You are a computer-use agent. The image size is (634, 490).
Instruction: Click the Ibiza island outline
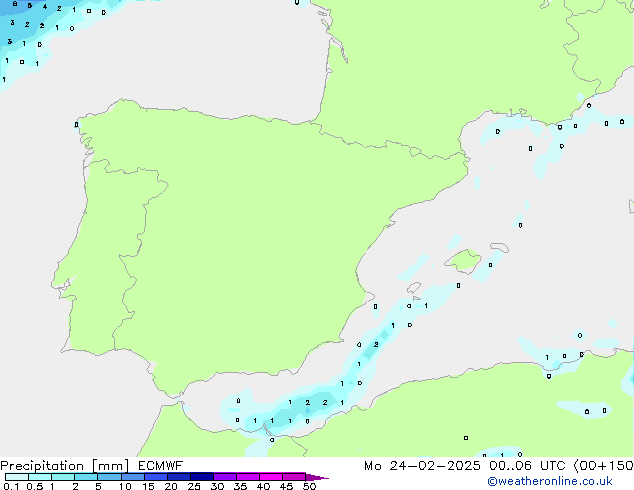[x=414, y=288]
